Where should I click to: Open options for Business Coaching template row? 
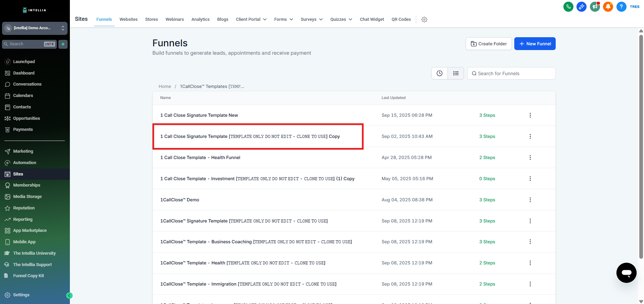[530, 242]
